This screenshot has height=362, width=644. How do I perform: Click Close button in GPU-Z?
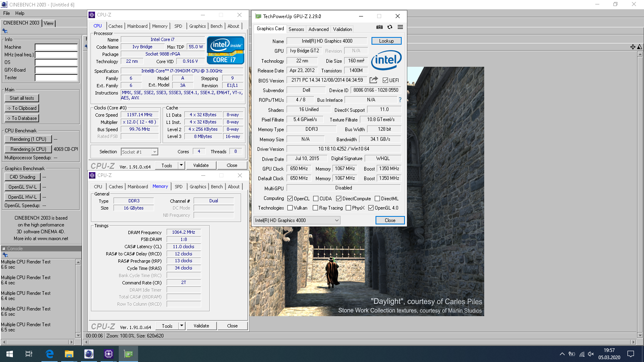click(x=390, y=220)
